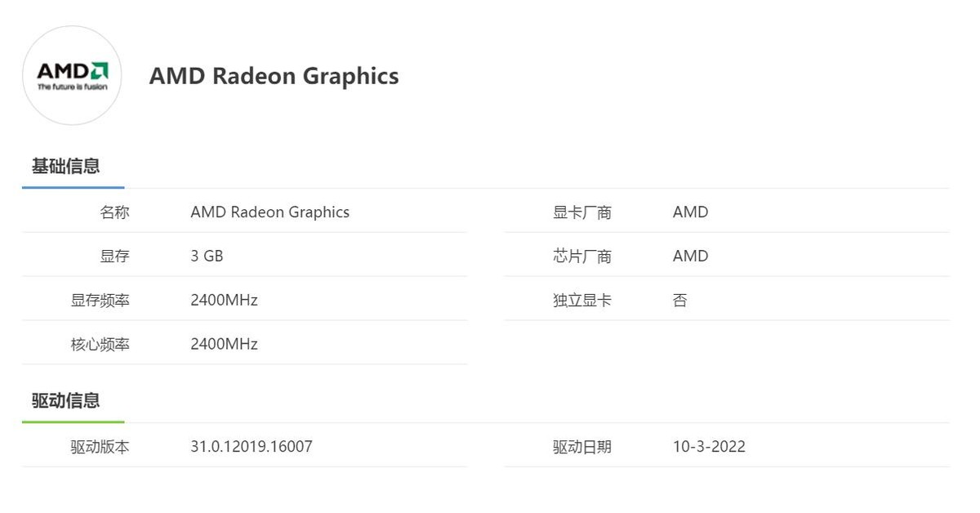Click the AMD value beside 显卡厂商
This screenshot has width=980, height=513.
coord(690,212)
